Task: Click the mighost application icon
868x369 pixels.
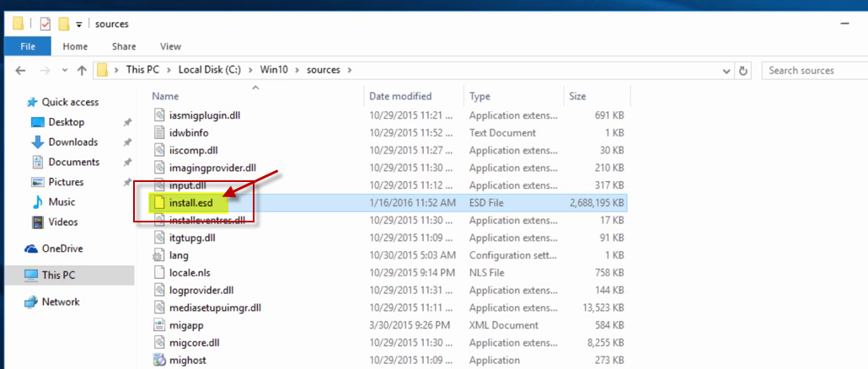Action: [x=159, y=360]
